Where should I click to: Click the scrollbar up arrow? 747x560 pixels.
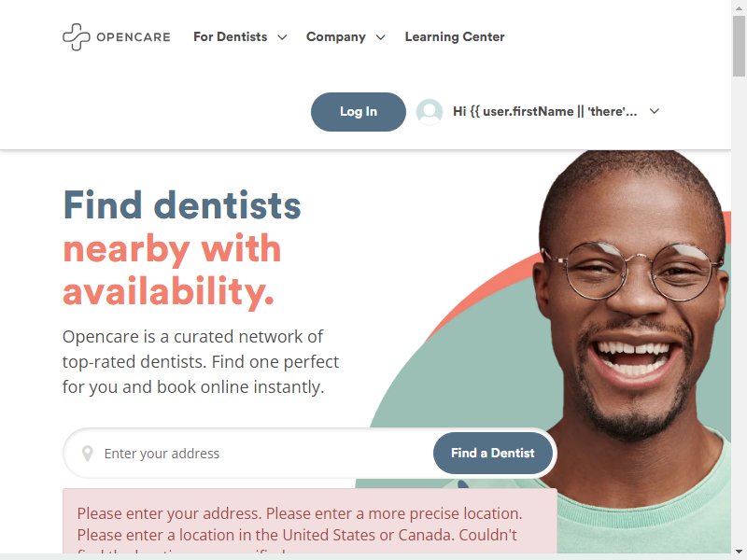[x=739, y=7]
